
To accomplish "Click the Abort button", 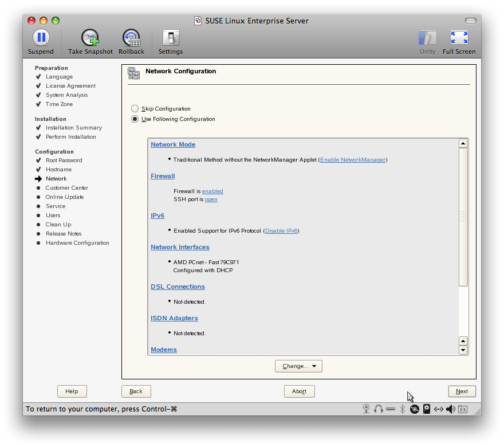I will tap(299, 391).
